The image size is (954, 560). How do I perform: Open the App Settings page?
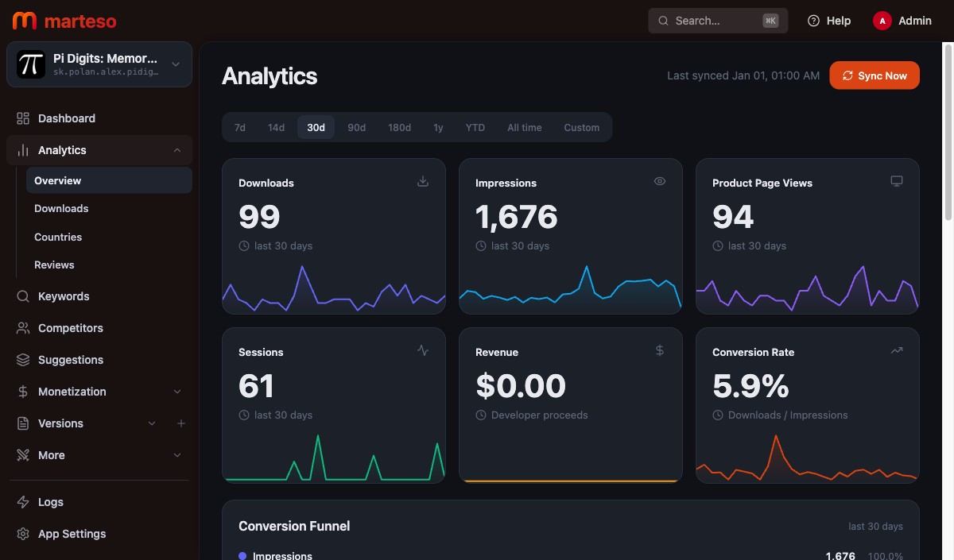[99, 534]
